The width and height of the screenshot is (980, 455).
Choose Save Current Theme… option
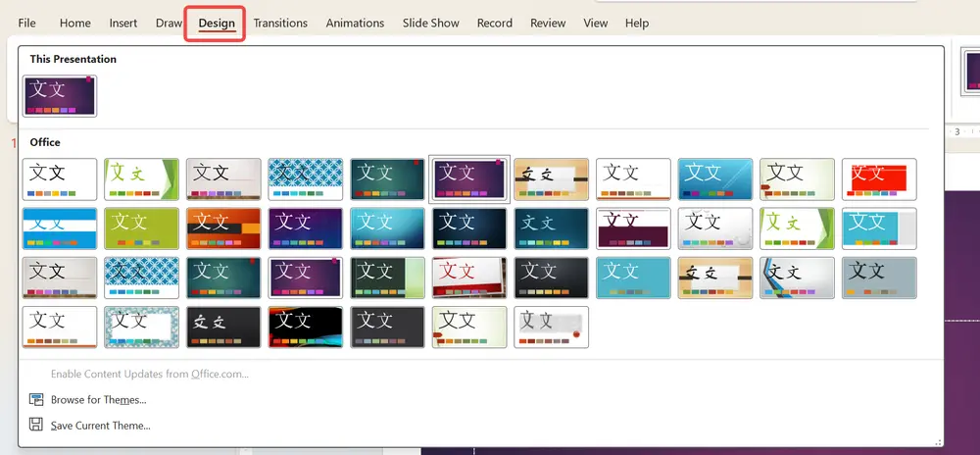point(101,426)
